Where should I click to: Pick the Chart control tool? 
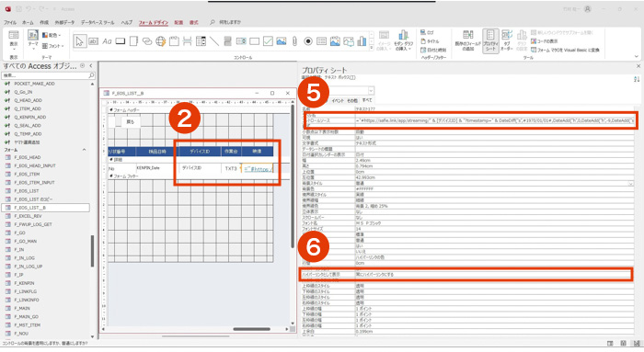pos(362,41)
